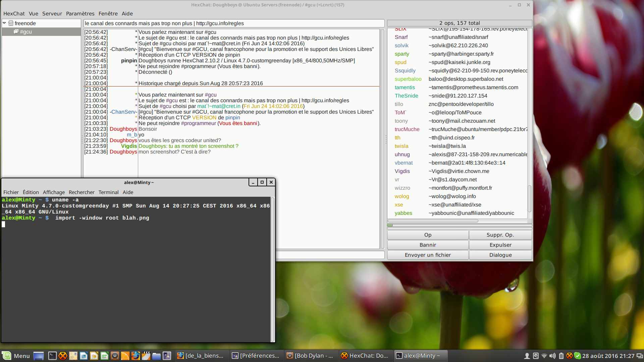Image resolution: width=644 pixels, height=362 pixels.
Task: Open the terminal window's Aide menu
Action: pos(128,192)
